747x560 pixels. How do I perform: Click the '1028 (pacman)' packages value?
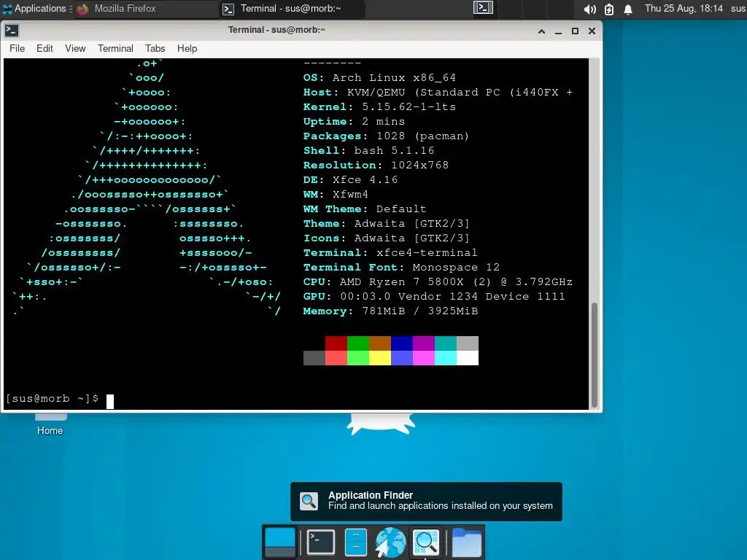[x=422, y=136]
